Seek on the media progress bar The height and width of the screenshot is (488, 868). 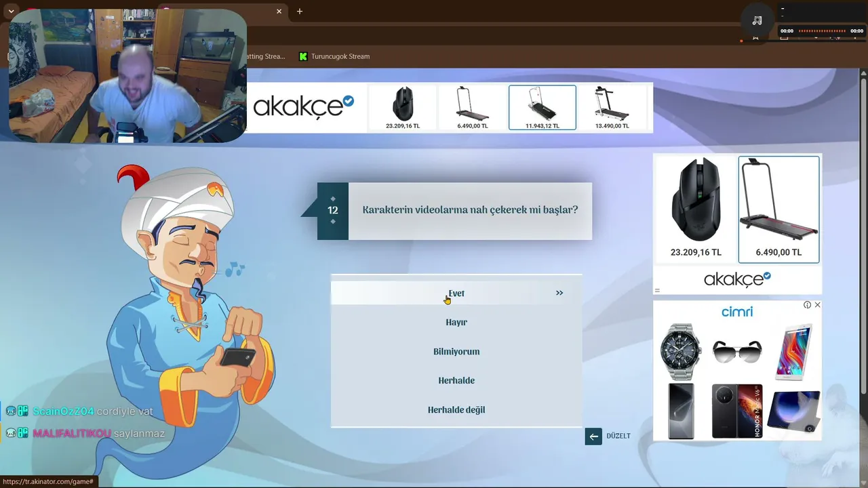pyautogui.click(x=822, y=30)
